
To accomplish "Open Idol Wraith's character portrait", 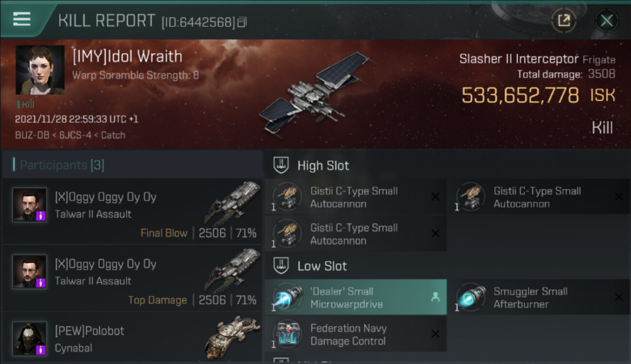I will [40, 70].
